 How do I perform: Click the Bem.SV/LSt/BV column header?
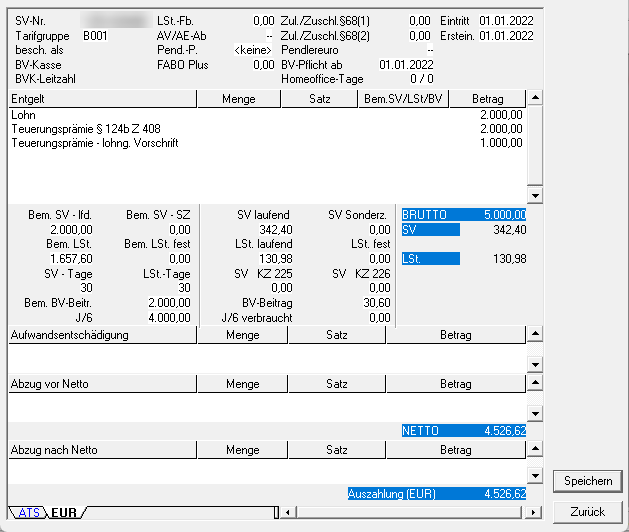tap(403, 99)
